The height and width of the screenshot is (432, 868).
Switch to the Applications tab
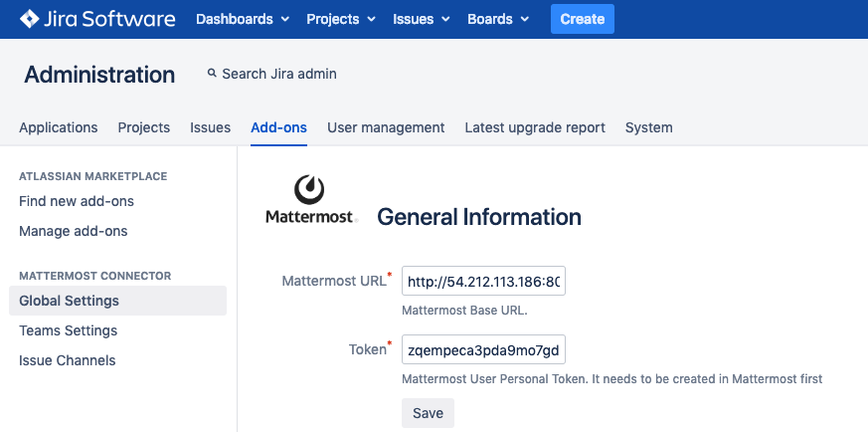click(59, 127)
